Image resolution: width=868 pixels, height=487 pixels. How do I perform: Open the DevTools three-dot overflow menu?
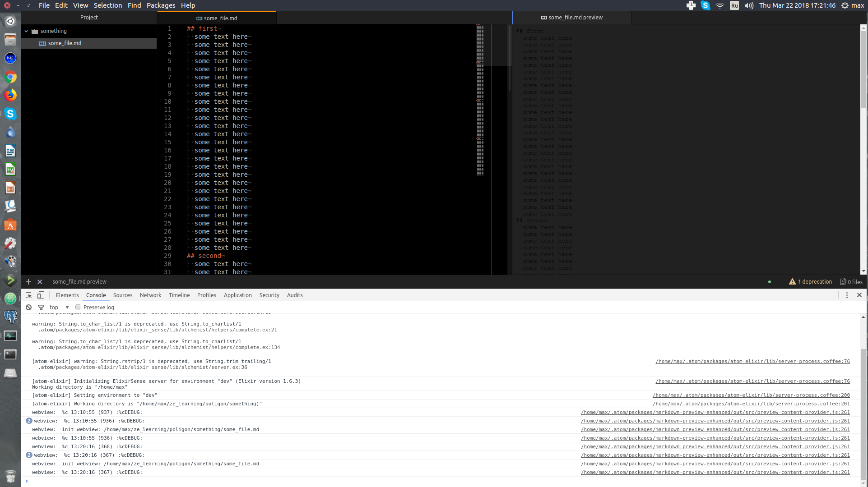[x=847, y=295]
